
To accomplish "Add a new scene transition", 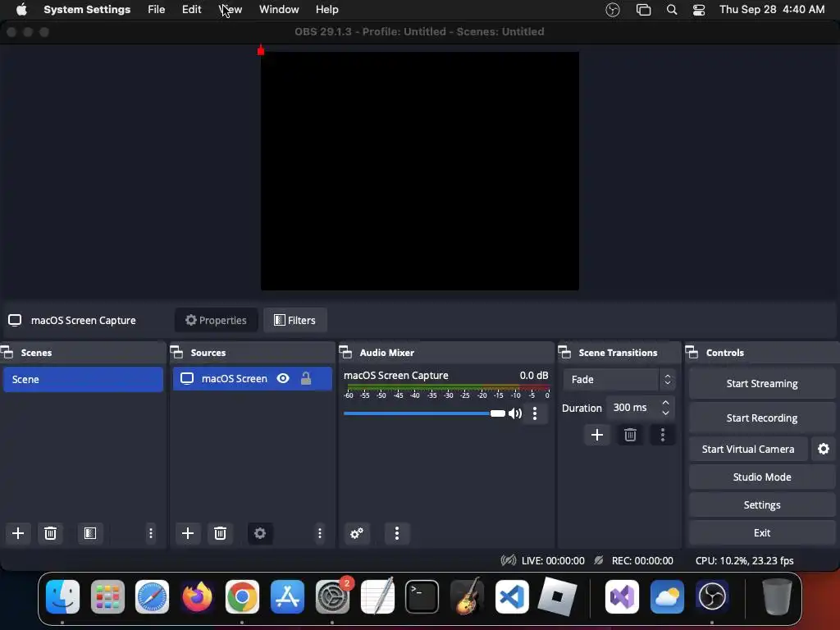I will 597,435.
